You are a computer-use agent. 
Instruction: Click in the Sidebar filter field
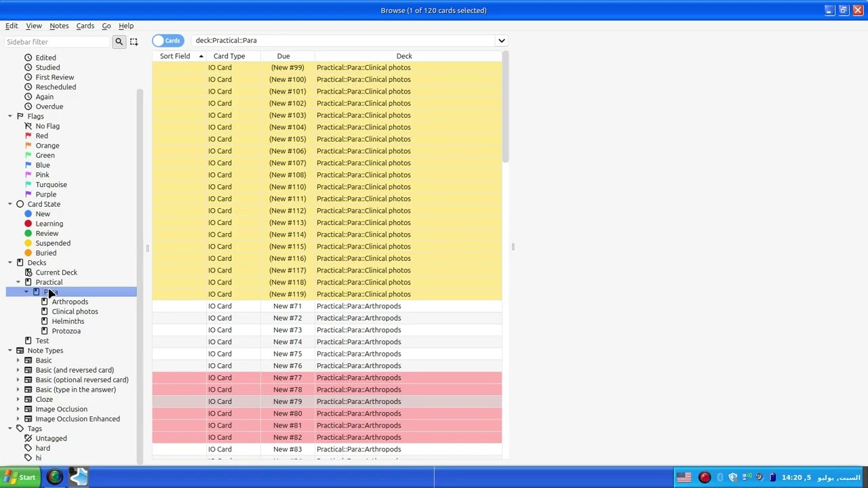57,42
